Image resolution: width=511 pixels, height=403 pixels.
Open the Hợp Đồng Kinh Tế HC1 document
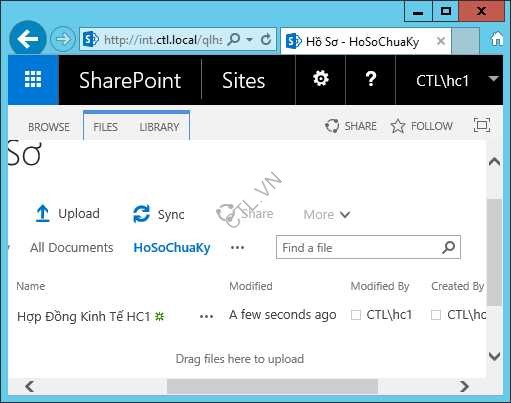(x=84, y=316)
